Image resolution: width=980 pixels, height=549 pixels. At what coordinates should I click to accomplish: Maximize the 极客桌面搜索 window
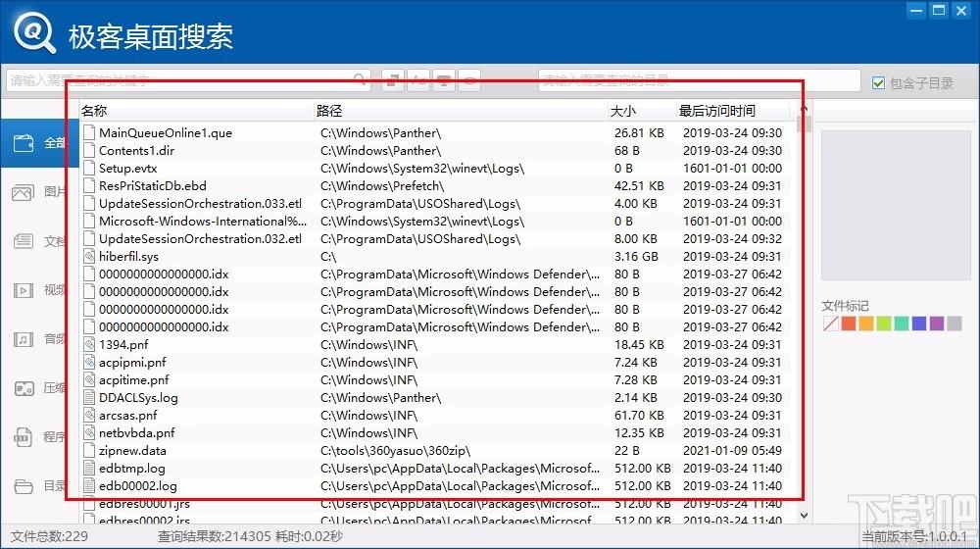(939, 10)
